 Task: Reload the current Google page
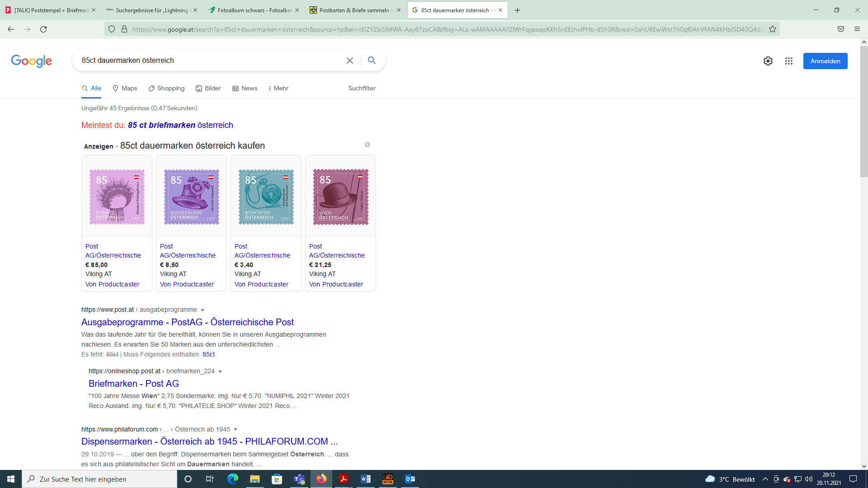click(43, 29)
